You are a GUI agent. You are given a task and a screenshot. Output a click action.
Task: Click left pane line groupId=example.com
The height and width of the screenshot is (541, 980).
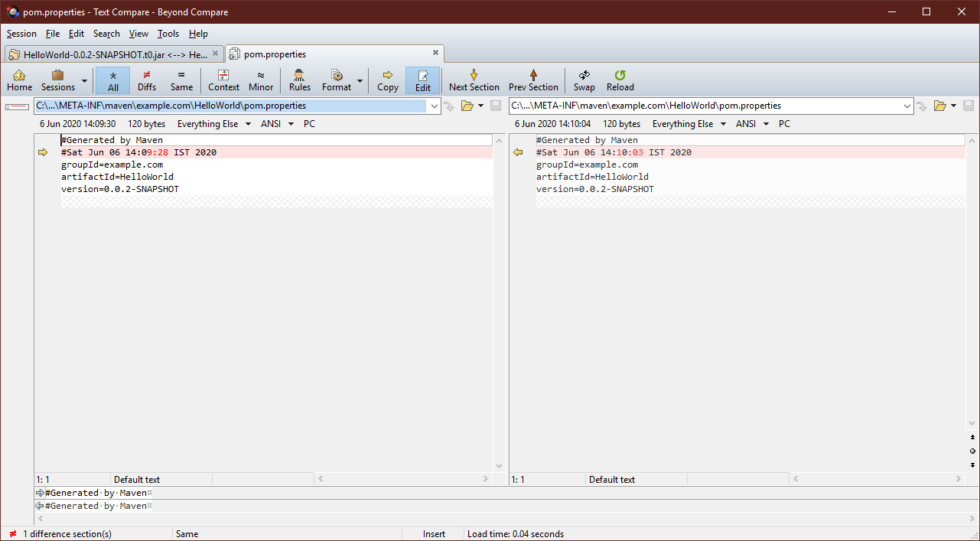pos(112,165)
